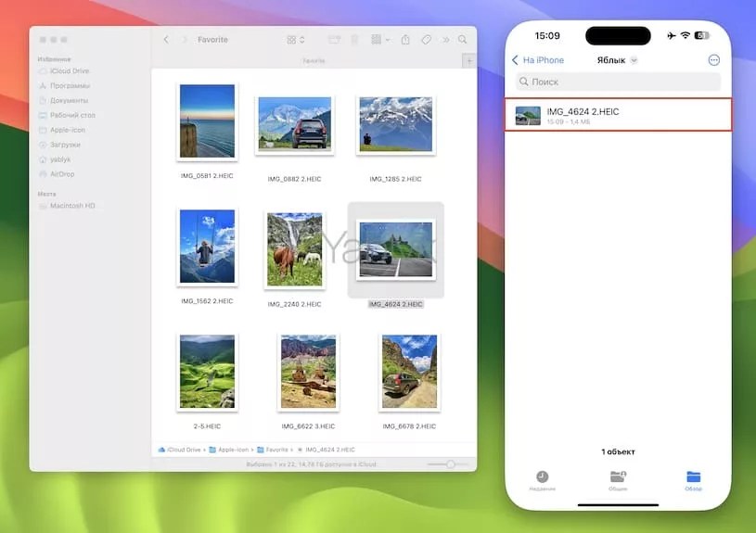Click Favorite in Finder path bar
Screen dimensions: 756x533
pos(273,450)
